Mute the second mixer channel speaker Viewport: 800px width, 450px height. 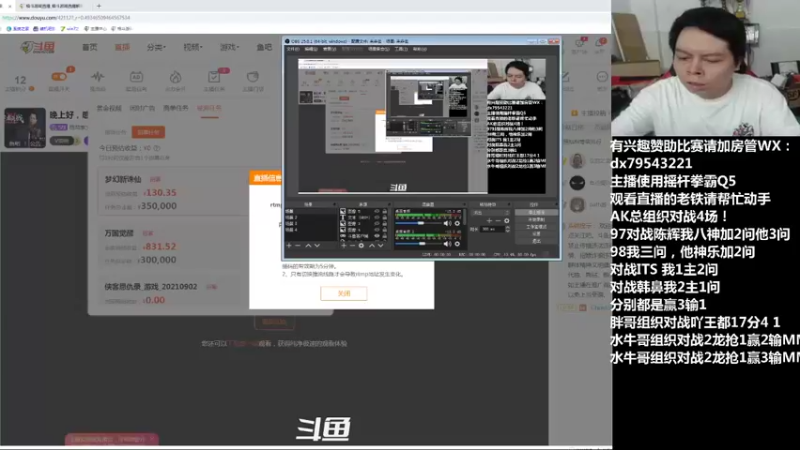[x=446, y=244]
